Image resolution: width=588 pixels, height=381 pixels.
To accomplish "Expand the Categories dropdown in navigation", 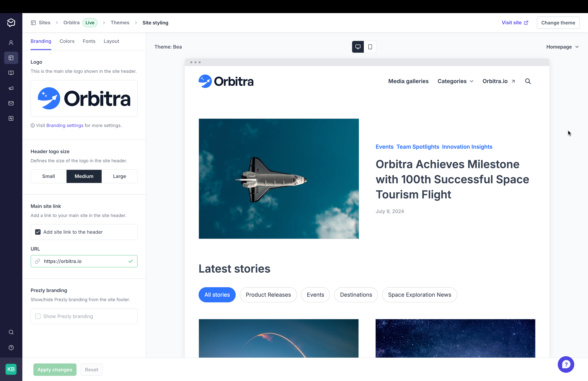I will coord(456,81).
